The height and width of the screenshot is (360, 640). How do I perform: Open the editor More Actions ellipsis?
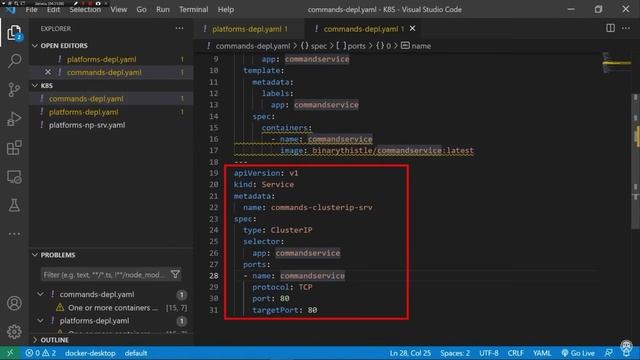pyautogui.click(x=626, y=28)
